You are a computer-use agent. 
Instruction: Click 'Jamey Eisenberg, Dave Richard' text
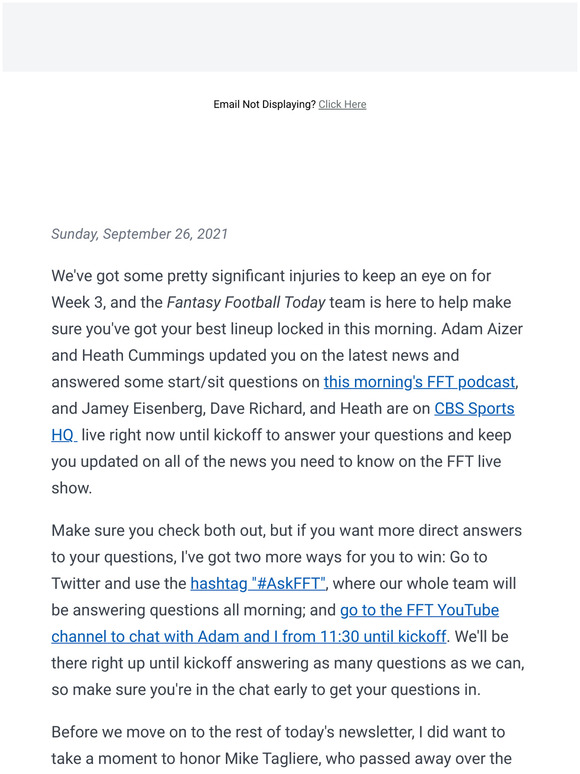click(193, 409)
